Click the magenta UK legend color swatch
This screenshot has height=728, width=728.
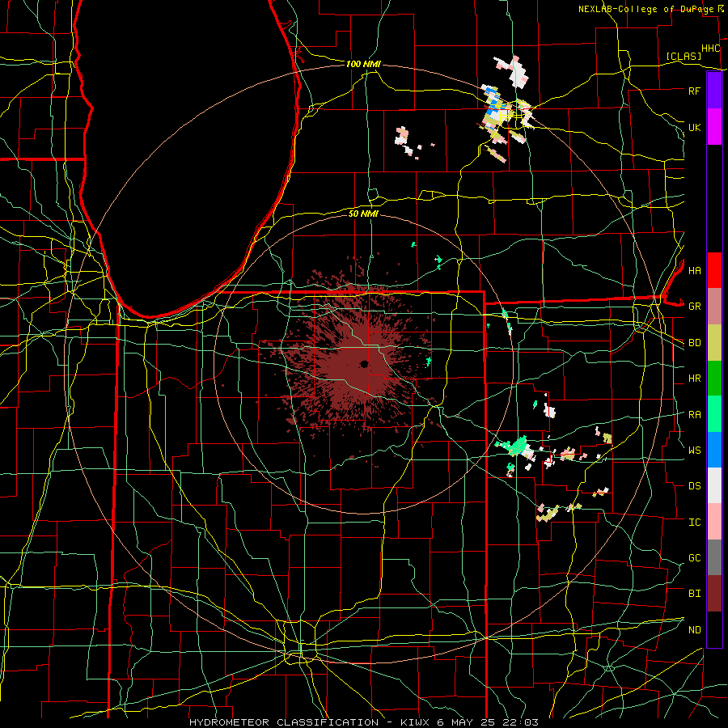click(714, 127)
